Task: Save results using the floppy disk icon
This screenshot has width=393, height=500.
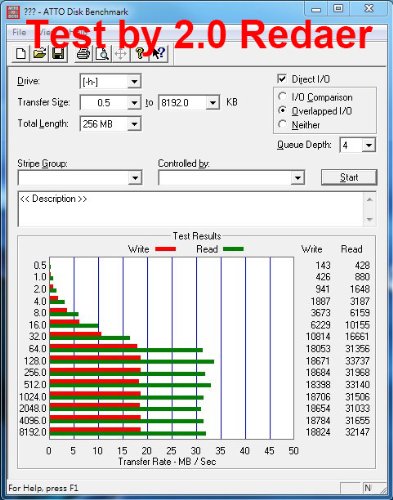Action: click(x=59, y=54)
